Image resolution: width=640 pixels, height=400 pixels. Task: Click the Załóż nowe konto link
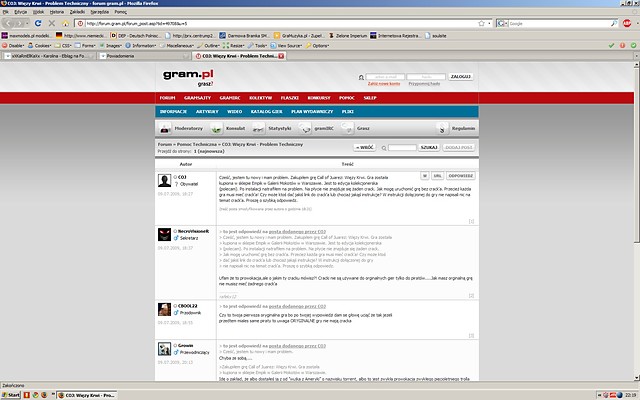(384, 84)
